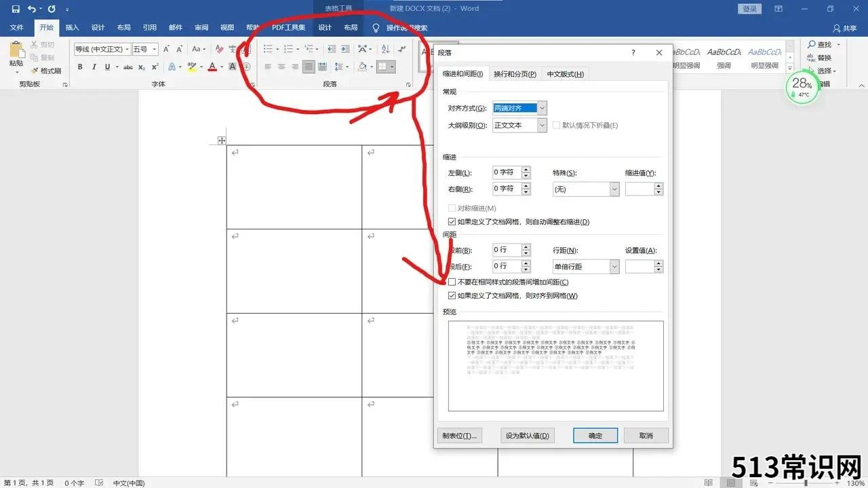
Task: Click the 替换 replace button
Action: (x=819, y=58)
